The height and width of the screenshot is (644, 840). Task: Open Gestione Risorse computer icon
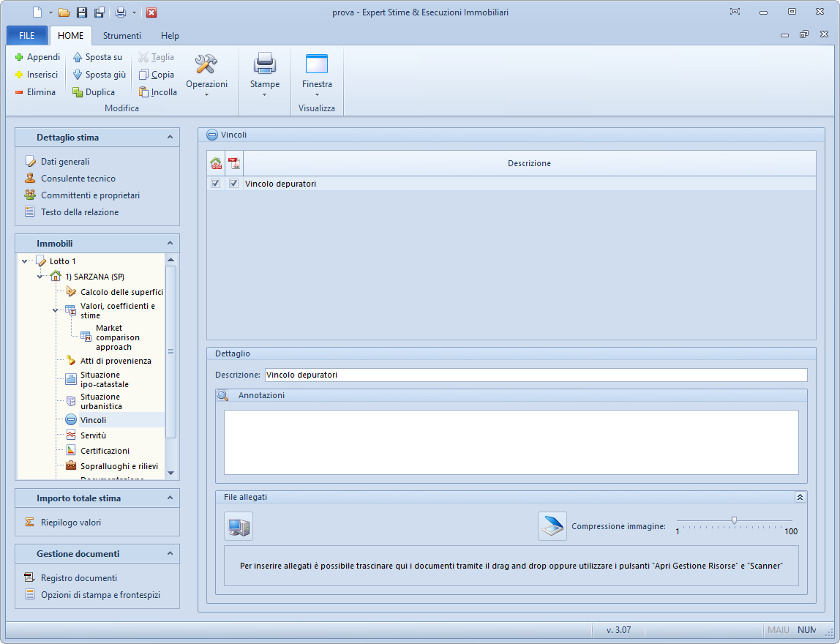click(239, 526)
